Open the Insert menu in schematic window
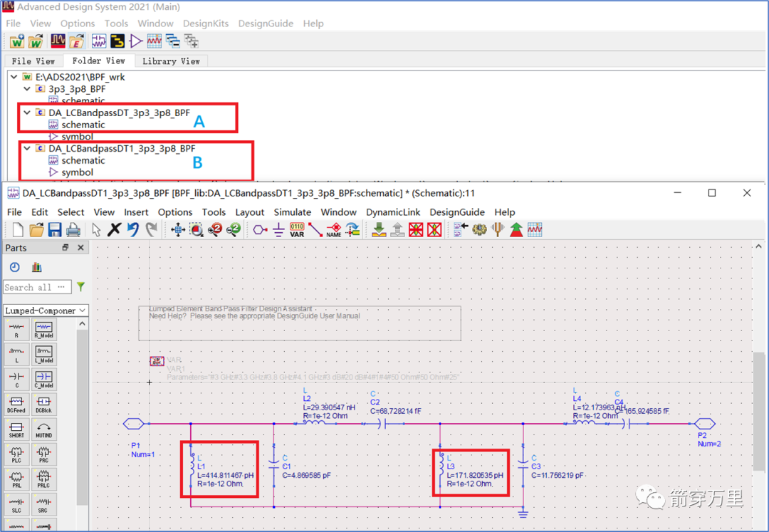The width and height of the screenshot is (769, 532). [136, 212]
